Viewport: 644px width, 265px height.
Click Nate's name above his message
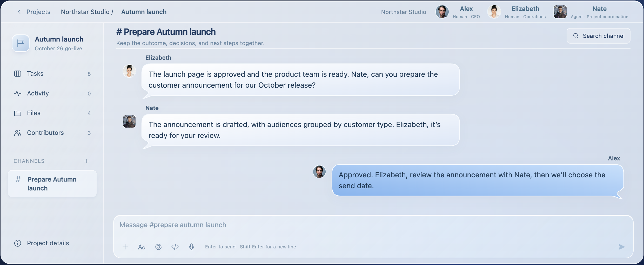tap(152, 108)
